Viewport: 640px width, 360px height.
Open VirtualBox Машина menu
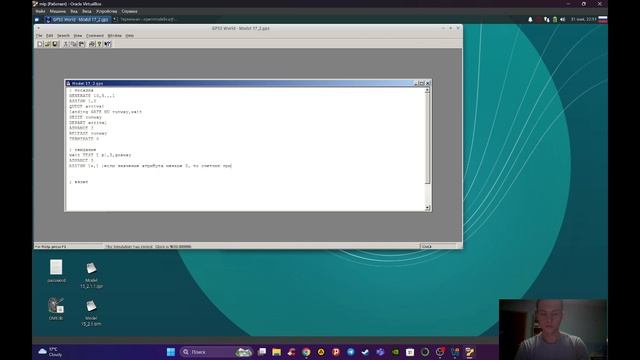pos(58,11)
